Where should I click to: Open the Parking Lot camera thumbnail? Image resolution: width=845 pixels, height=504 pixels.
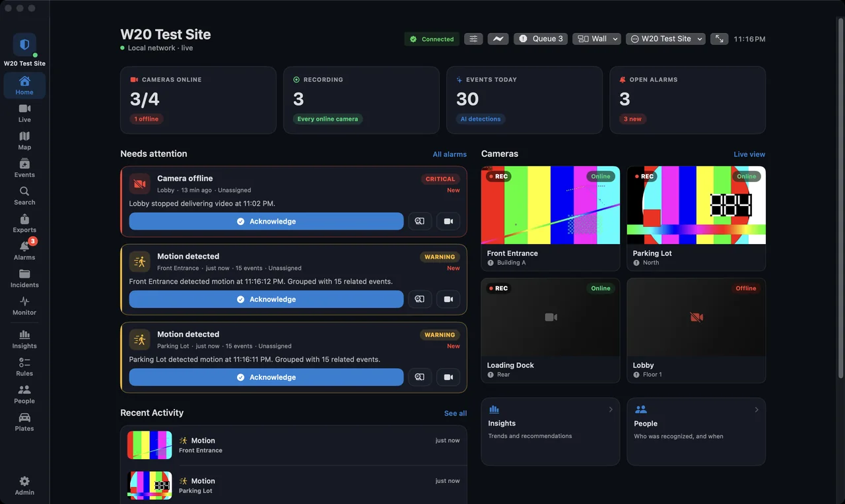click(696, 205)
